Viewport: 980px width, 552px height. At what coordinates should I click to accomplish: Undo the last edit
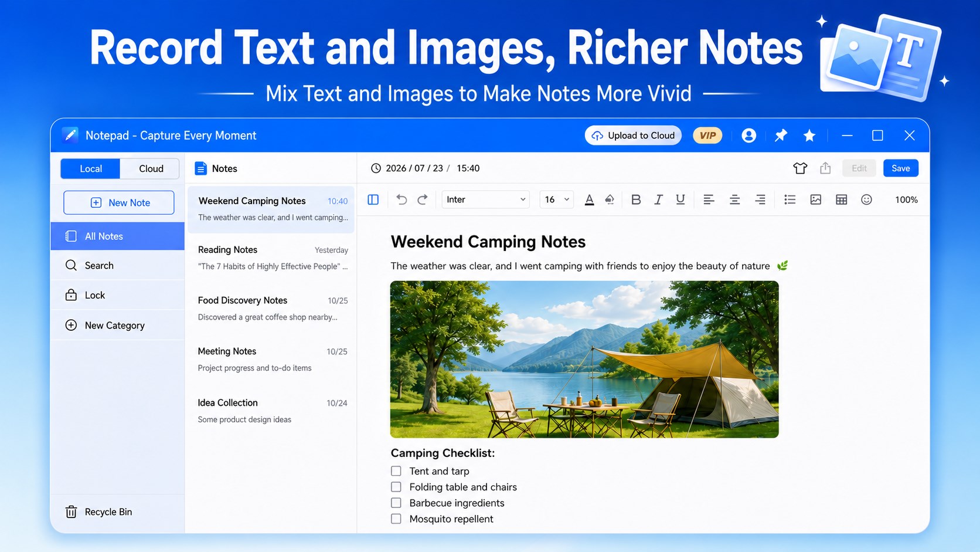coord(401,199)
